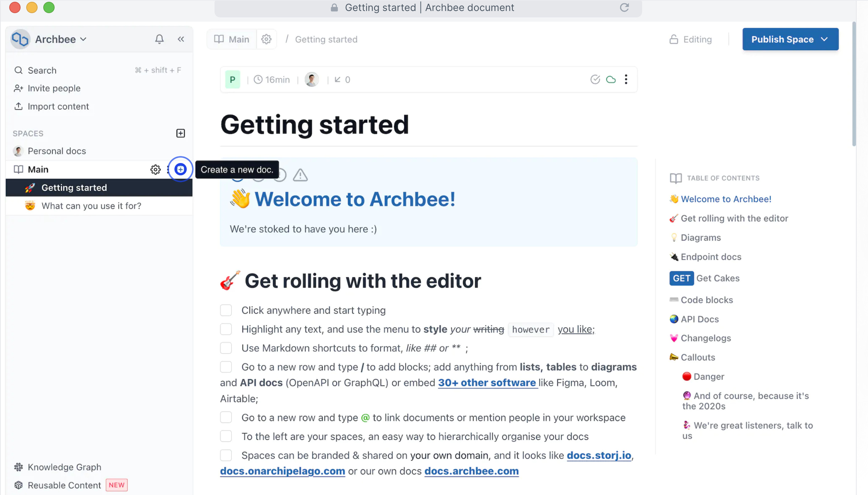This screenshot has height=495, width=868.
Task: Go to Endpoint docs in contents
Action: [x=711, y=256]
